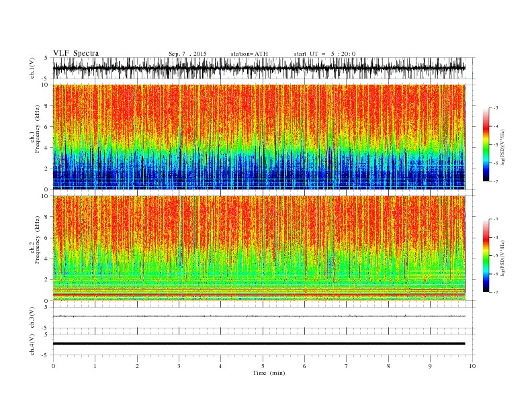Click the "ch.1(V)" axis label
532x411 pixels.
click(x=32, y=68)
